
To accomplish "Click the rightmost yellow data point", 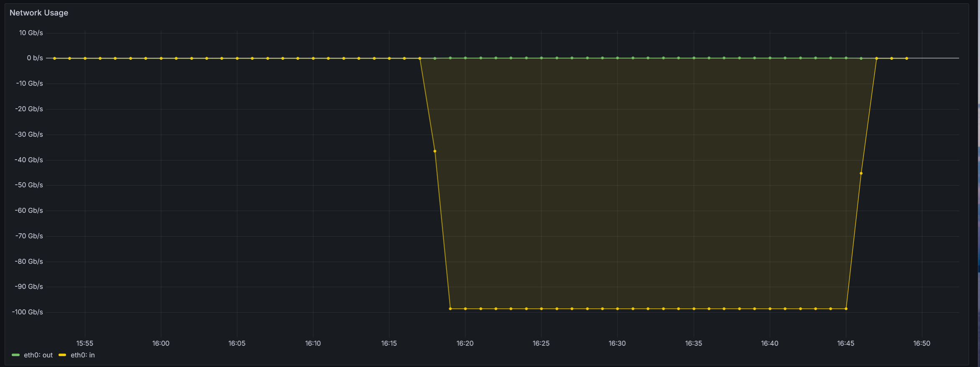I will pos(906,58).
